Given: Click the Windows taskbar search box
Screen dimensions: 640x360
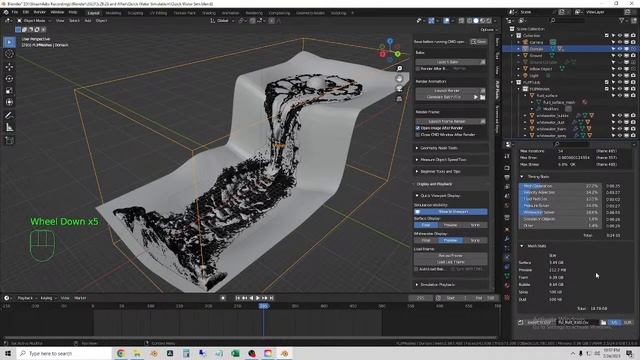Looking at the screenshot, I should click(x=63, y=353).
